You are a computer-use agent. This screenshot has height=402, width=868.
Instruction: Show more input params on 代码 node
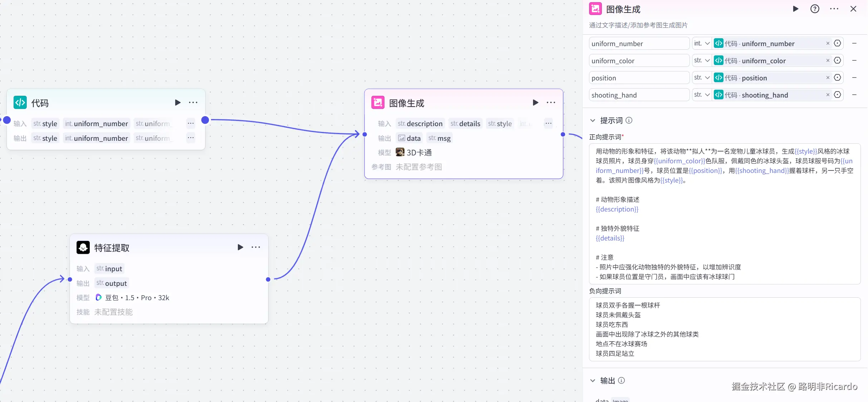click(x=191, y=123)
